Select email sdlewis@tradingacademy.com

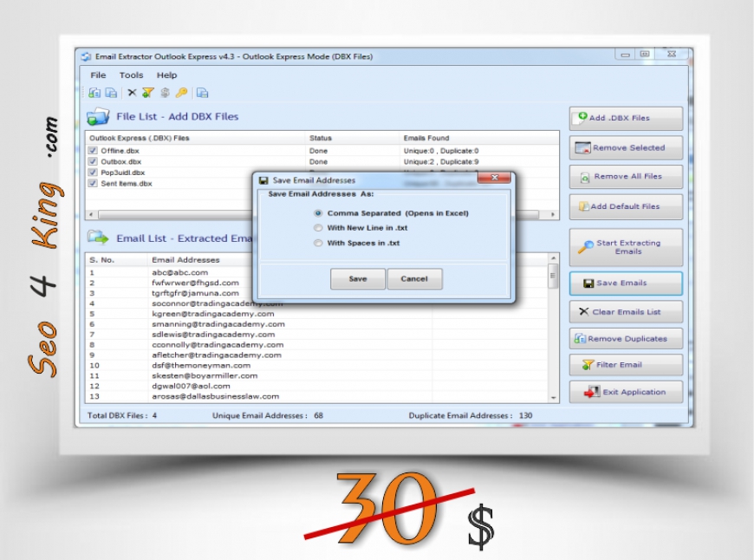[x=213, y=335]
